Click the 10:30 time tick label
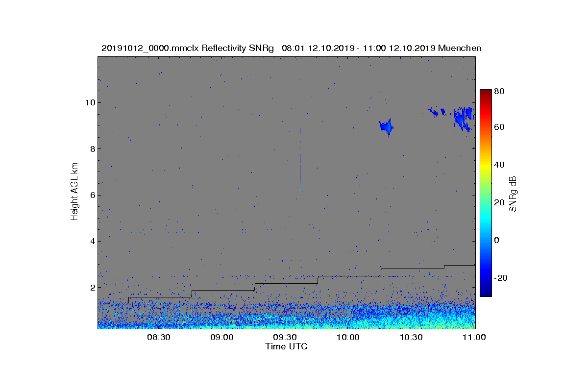Screen dimensions: 588x392 point(411,337)
